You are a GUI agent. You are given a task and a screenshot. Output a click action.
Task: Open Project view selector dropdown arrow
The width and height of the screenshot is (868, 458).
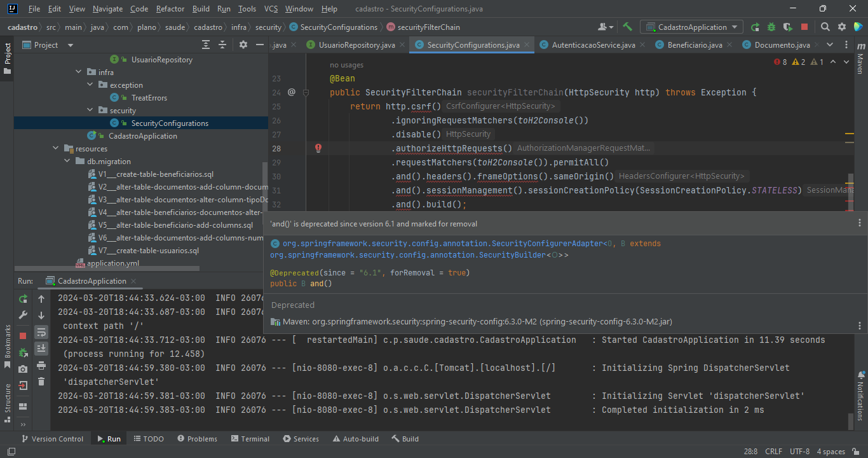[x=70, y=45]
